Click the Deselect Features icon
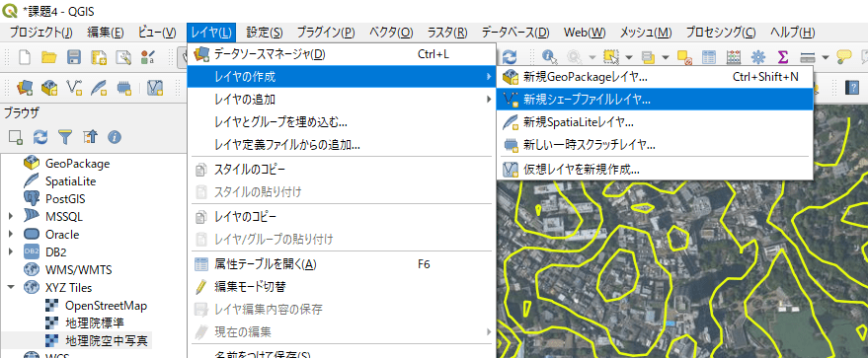The image size is (868, 358). pyautogui.click(x=684, y=57)
